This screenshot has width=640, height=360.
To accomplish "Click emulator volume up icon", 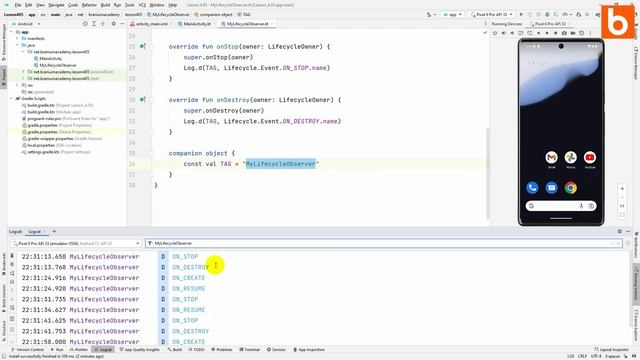I will point(503,33).
